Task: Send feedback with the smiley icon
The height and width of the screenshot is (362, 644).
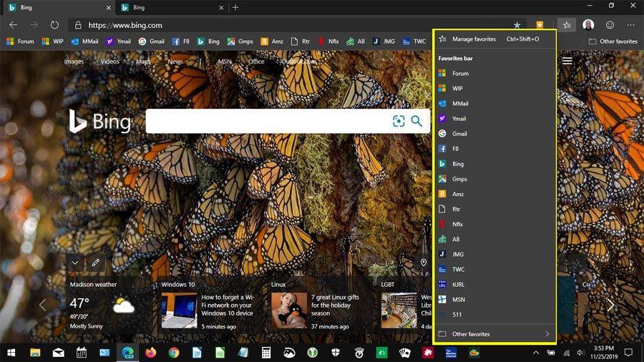Action: tap(610, 25)
